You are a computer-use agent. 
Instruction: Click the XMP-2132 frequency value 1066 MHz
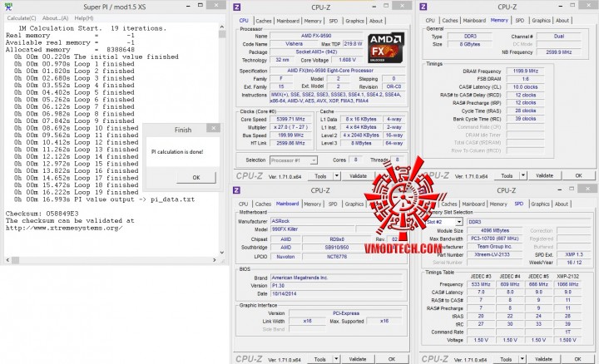click(x=567, y=284)
